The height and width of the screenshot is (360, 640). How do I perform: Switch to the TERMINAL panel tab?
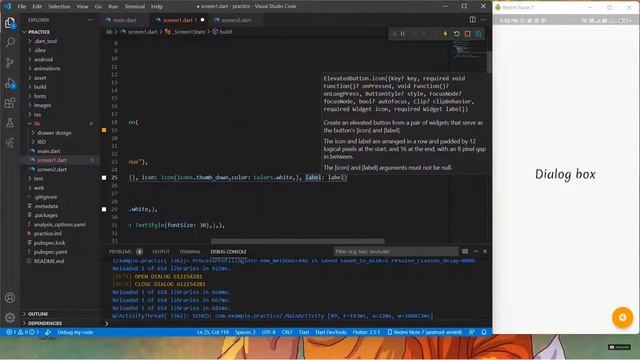click(x=190, y=252)
